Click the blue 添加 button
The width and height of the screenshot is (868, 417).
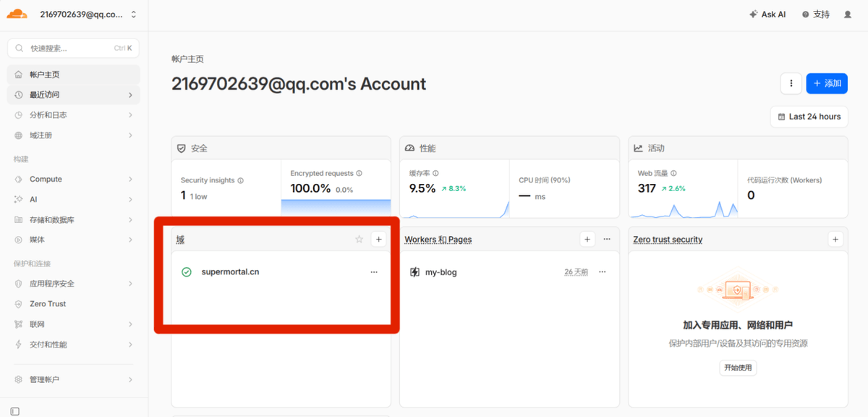(x=827, y=83)
